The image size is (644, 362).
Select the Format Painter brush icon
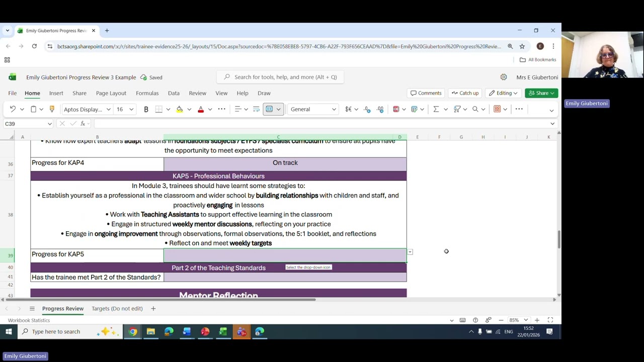click(51, 109)
